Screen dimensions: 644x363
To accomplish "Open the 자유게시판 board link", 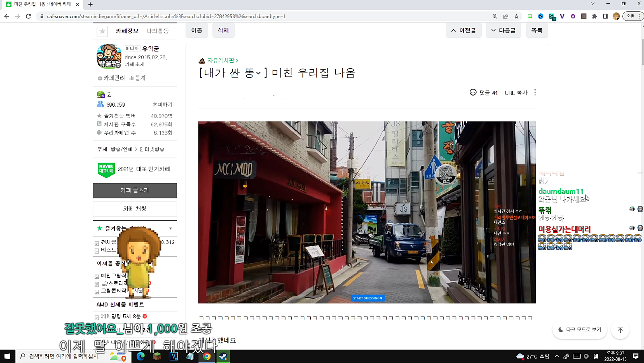I will point(221,60).
